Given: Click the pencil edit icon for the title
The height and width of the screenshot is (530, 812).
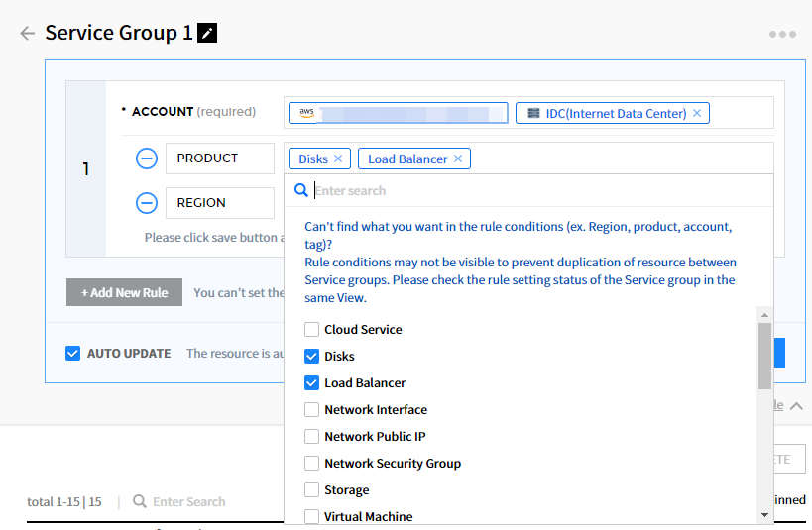Looking at the screenshot, I should [207, 33].
